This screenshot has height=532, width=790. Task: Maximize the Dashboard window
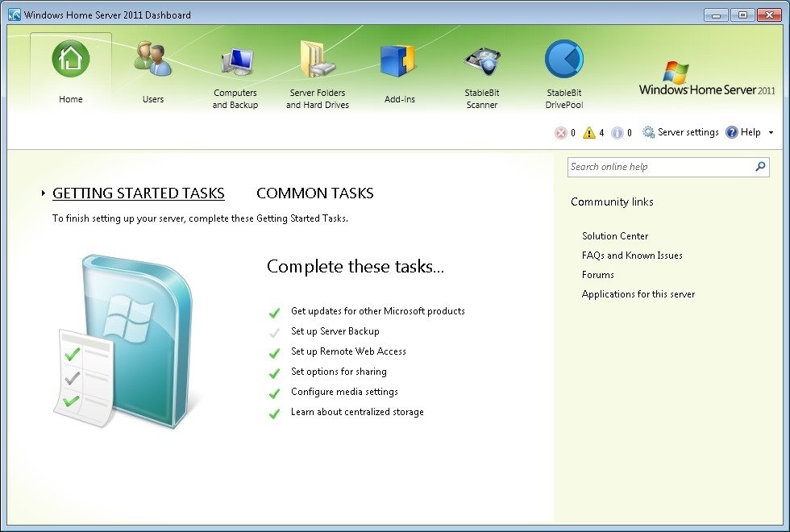pos(742,15)
